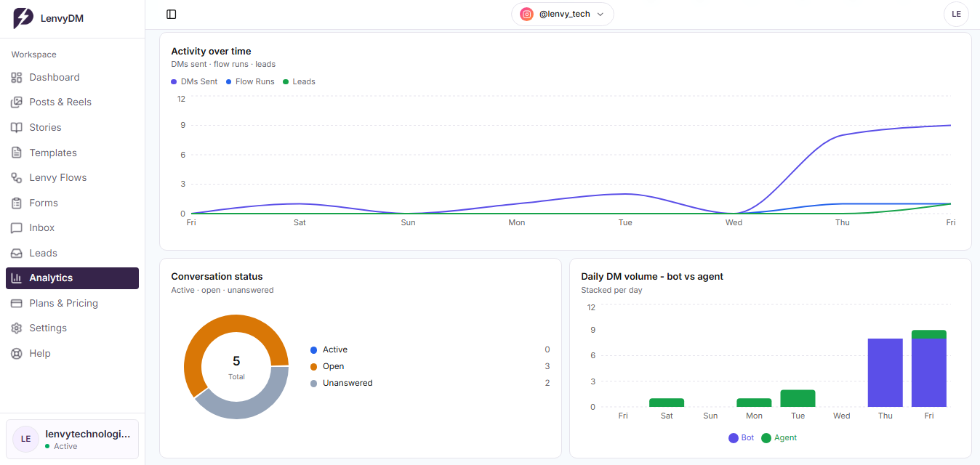This screenshot has width=980, height=465.
Task: Click the Posts & Reels icon
Action: tap(17, 102)
